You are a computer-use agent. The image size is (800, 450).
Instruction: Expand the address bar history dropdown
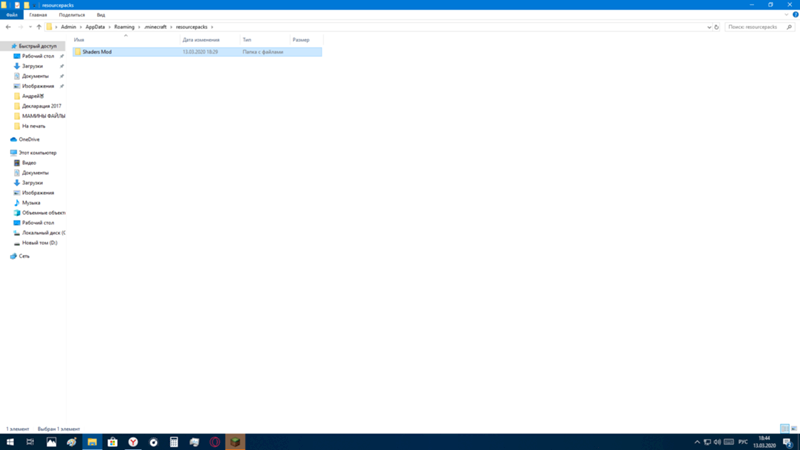(709, 27)
